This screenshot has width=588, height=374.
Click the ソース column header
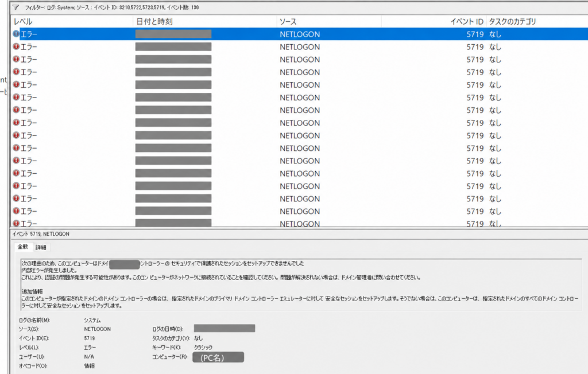(288, 21)
